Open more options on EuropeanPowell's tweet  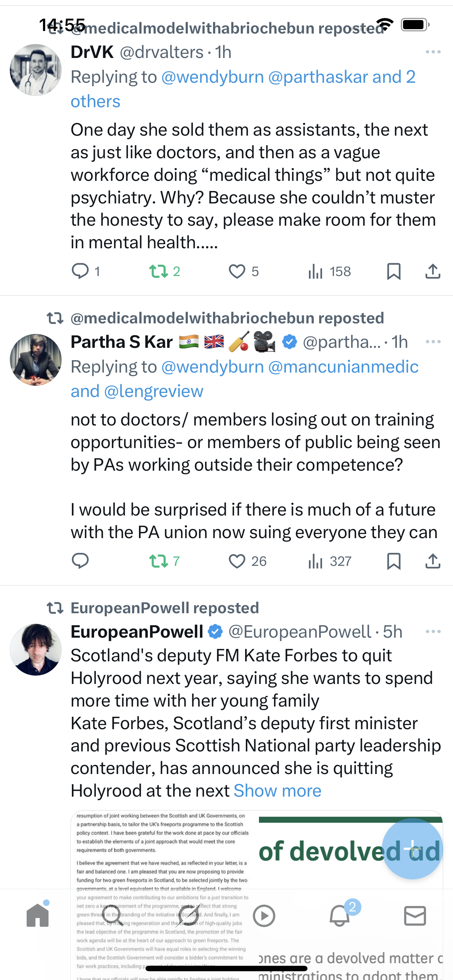pyautogui.click(x=433, y=631)
